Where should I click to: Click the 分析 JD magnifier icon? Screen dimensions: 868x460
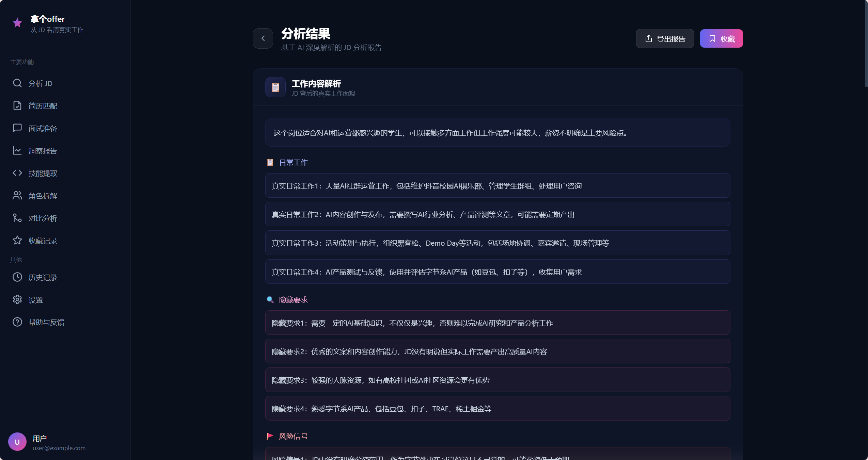click(x=17, y=83)
